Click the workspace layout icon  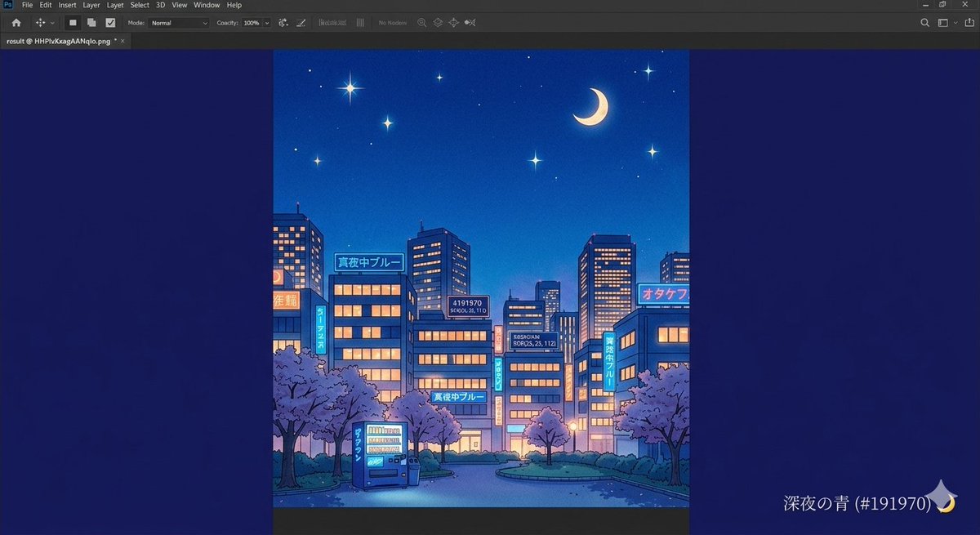[x=943, y=23]
